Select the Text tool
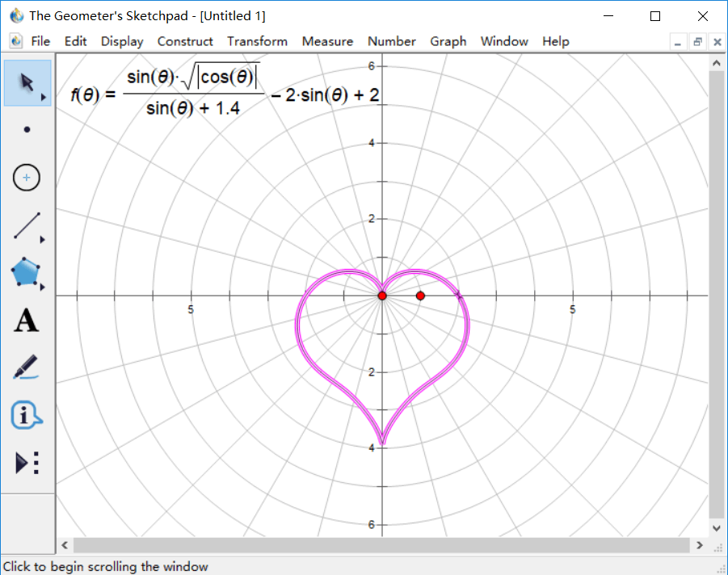Viewport: 728px width, 575px height. [x=27, y=321]
